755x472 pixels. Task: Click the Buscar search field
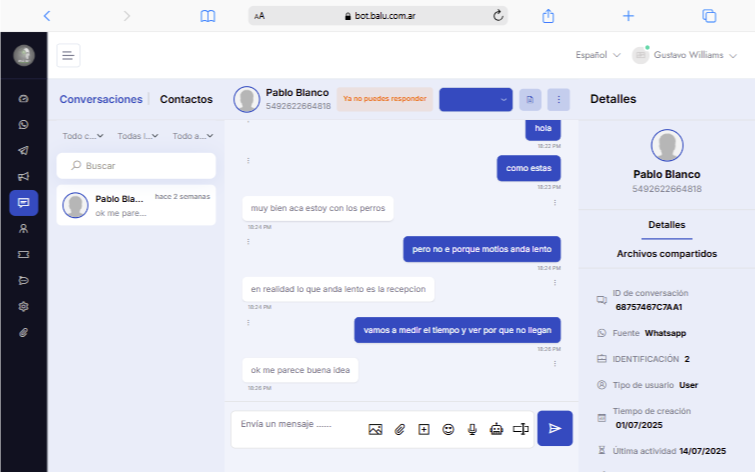[136, 165]
